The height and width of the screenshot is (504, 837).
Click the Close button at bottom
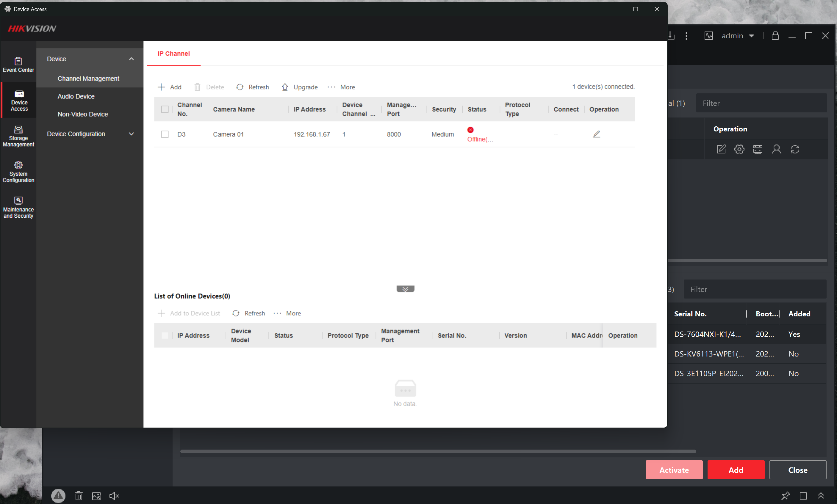(798, 470)
